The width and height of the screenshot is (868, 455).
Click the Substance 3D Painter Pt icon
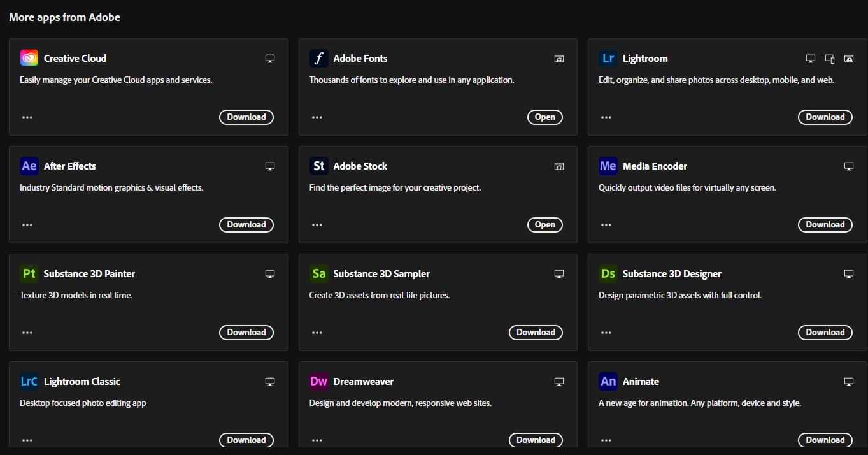tap(29, 273)
